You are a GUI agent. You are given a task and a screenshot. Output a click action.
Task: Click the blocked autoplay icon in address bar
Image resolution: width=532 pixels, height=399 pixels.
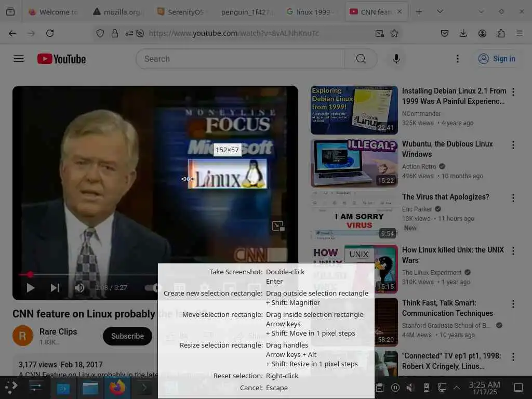pos(140,33)
